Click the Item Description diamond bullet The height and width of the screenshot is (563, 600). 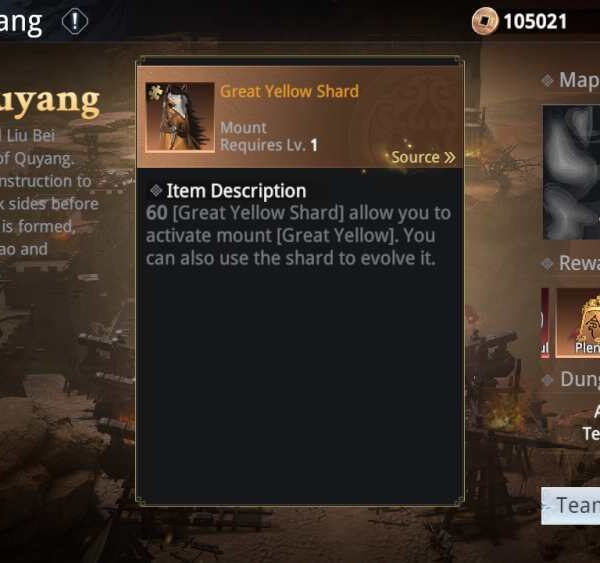(x=156, y=190)
